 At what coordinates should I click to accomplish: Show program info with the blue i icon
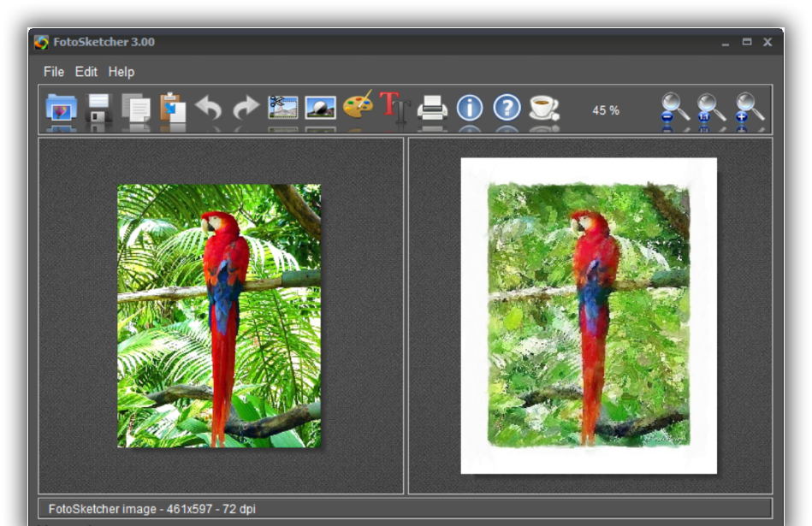pos(470,108)
